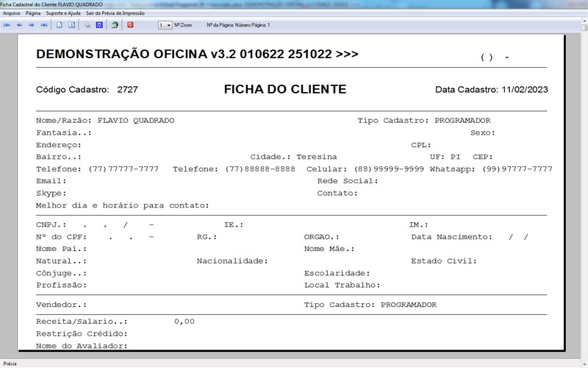
Task: Click the Restrição Crédido: label
Action: [x=82, y=334]
